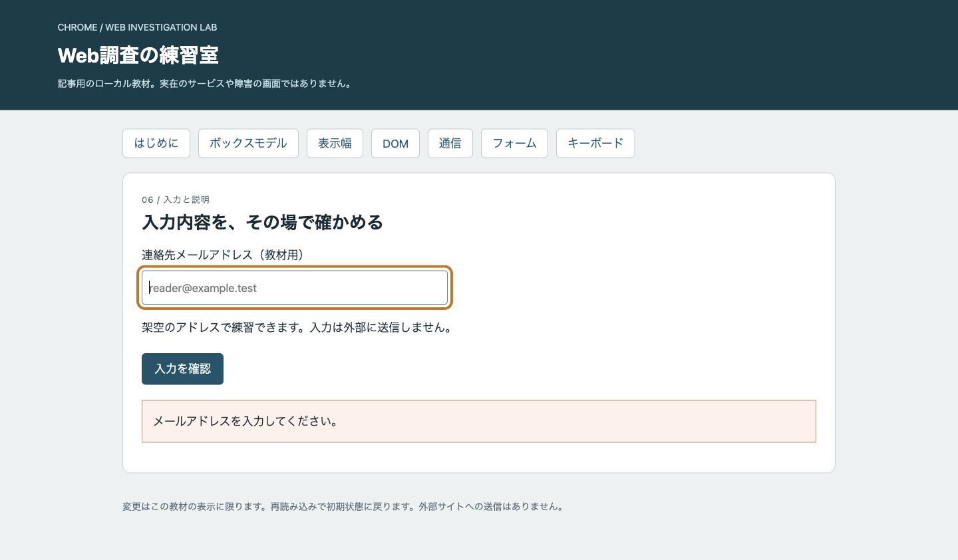Open the 通信 tab
The height and width of the screenshot is (560, 958).
pos(450,143)
